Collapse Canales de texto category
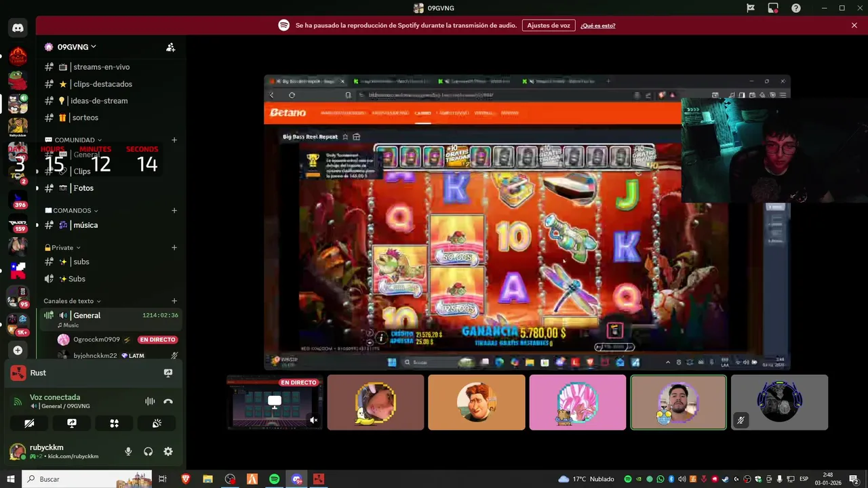Image resolution: width=868 pixels, height=488 pixels. [x=72, y=301]
